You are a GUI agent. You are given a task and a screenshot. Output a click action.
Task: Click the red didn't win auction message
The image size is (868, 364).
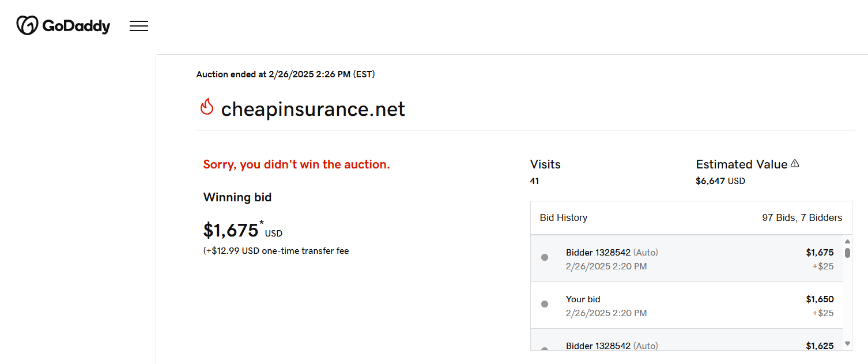coord(296,164)
